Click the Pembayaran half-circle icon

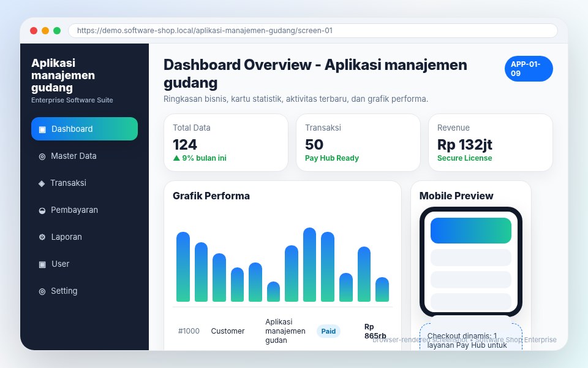[42, 210]
